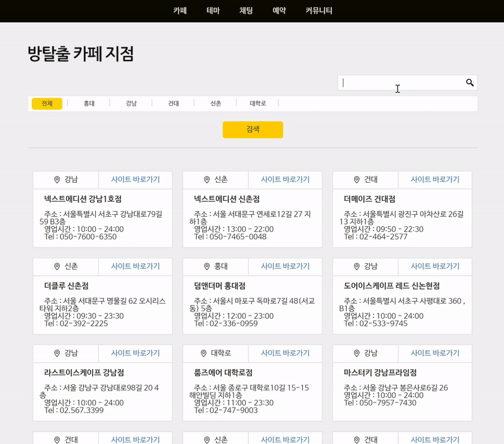Click the 덤앤더머 홍대점 title

(219, 286)
